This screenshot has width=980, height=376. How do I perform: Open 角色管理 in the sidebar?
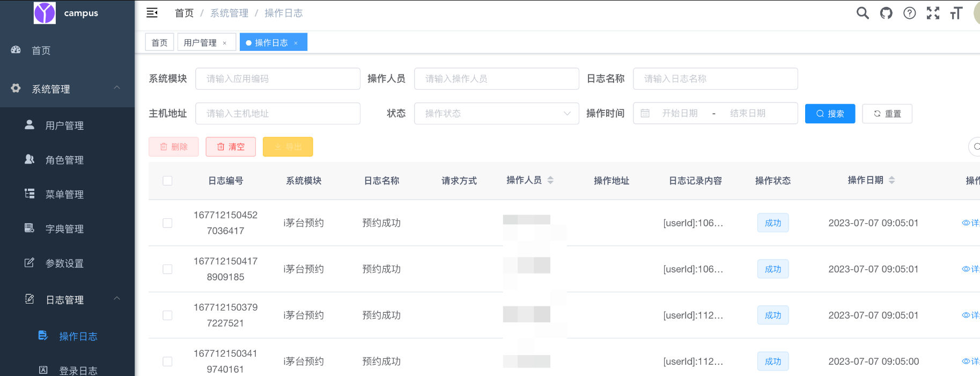click(x=64, y=160)
